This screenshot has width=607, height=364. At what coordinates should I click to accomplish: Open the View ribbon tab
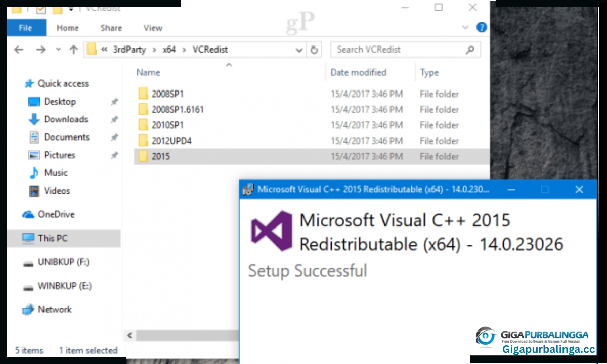point(152,28)
